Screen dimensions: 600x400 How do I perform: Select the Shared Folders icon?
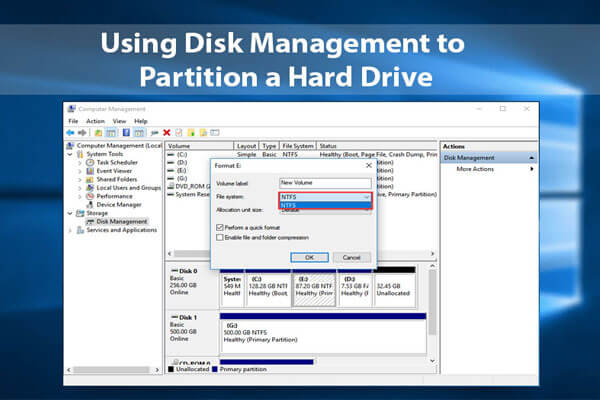click(x=90, y=180)
